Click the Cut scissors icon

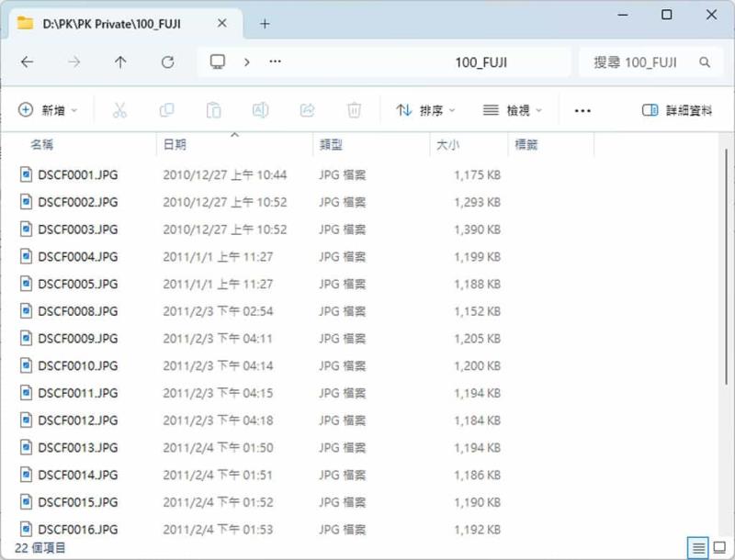[x=120, y=110]
